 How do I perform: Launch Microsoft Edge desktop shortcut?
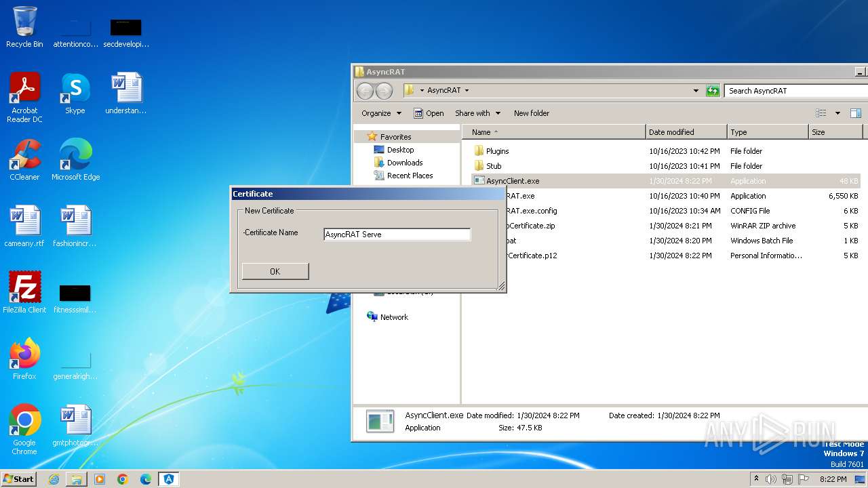click(75, 160)
